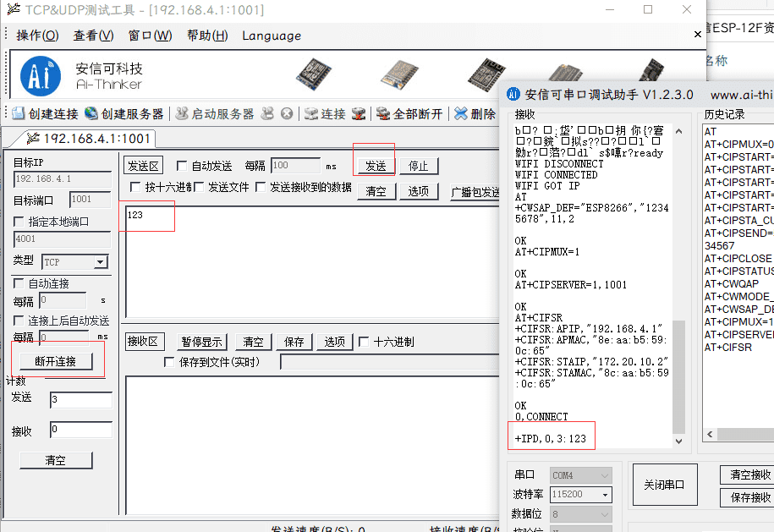Screen dimensions: 774x532
Task: Click the 启动服务器 toolbar icon
Action: [180, 113]
